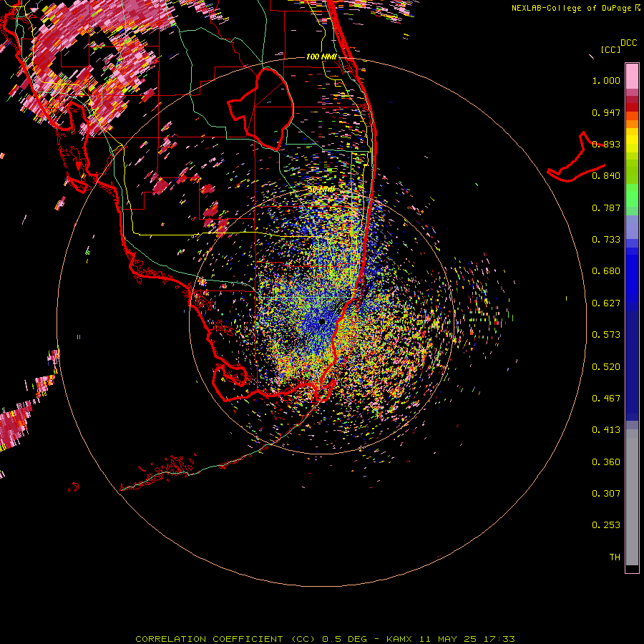
Task: Select the 0.413 legend value
Action: pyautogui.click(x=606, y=430)
